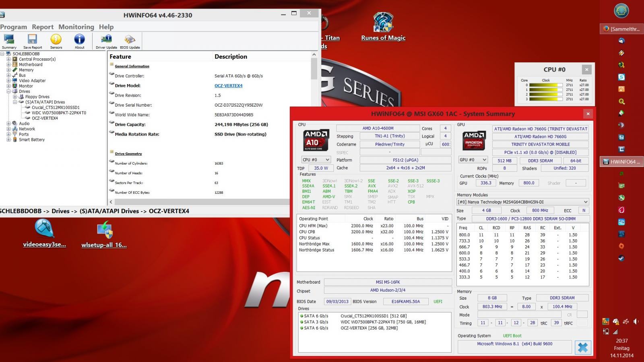
Task: Select the Audio tree item
Action: (x=24, y=123)
